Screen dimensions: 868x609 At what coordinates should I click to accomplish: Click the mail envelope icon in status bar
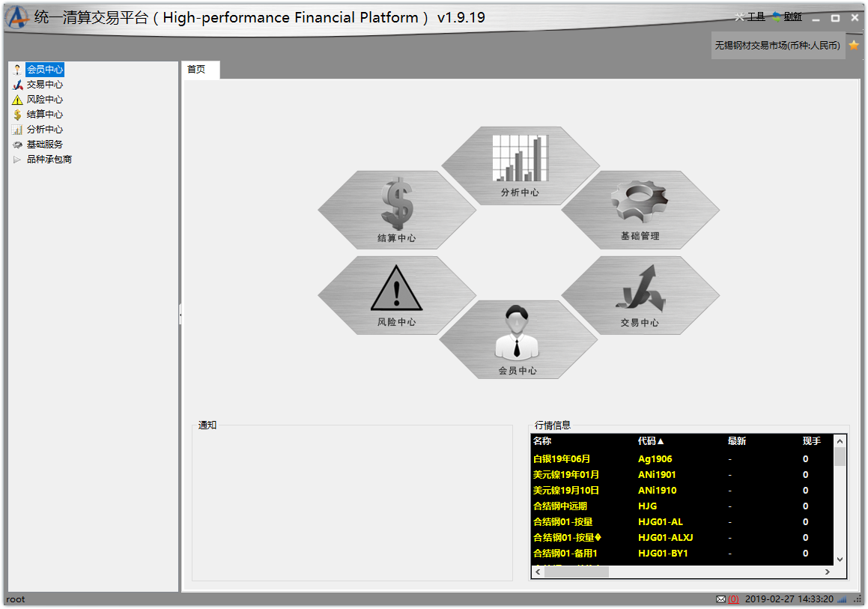click(720, 599)
